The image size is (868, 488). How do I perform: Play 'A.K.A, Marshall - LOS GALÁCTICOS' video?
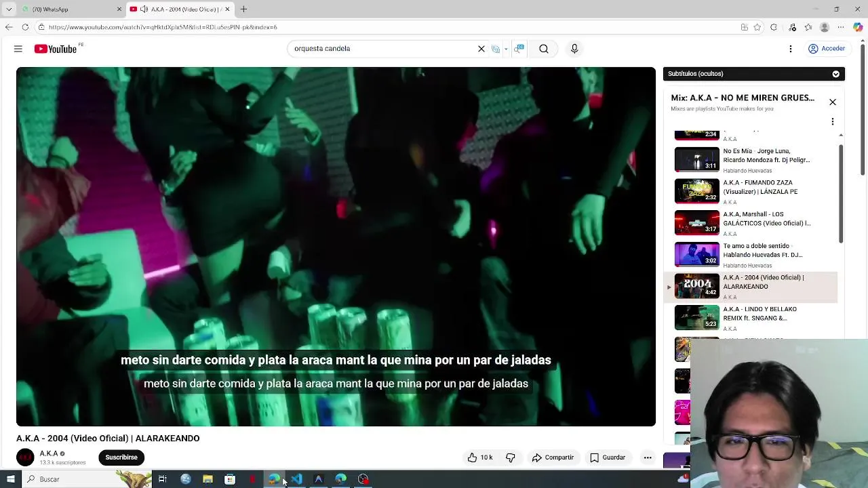(x=751, y=224)
